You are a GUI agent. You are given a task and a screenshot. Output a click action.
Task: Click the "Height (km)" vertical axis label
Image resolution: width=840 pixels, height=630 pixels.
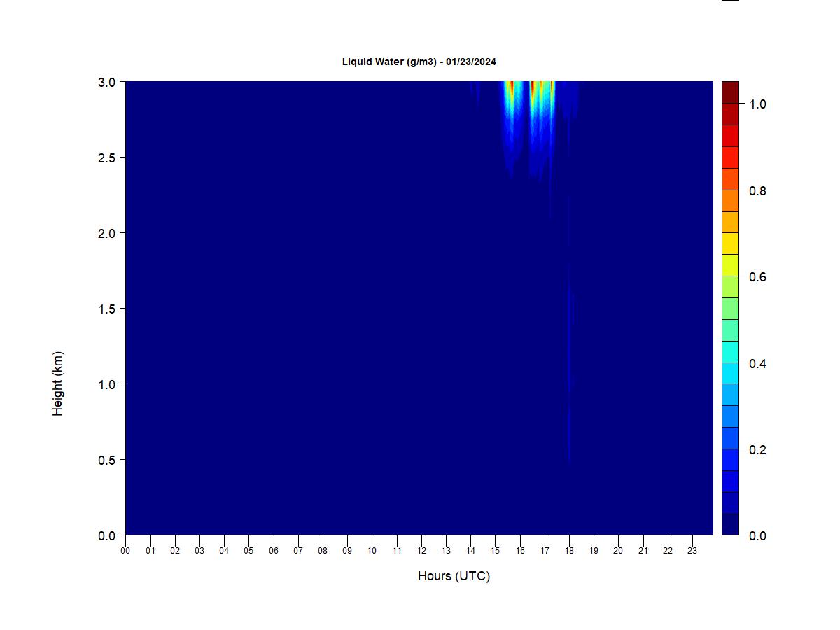coord(57,384)
